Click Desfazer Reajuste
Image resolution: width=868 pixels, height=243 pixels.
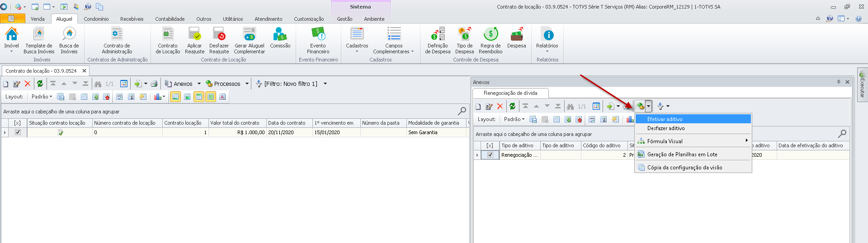[x=219, y=40]
